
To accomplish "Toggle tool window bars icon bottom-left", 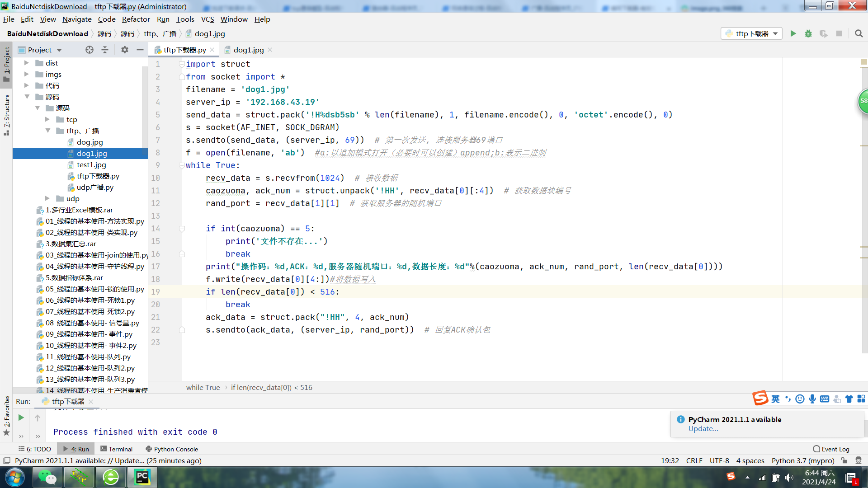I will pos(7,460).
